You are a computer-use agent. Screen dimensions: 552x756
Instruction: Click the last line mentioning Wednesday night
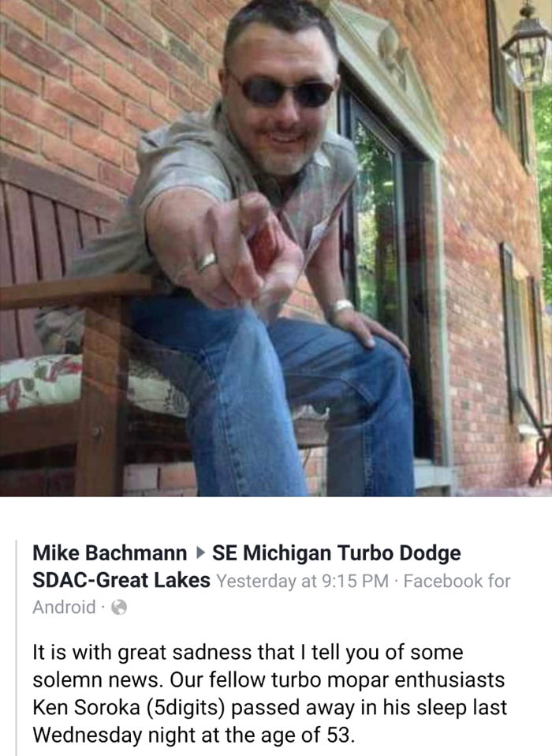pos(194,735)
